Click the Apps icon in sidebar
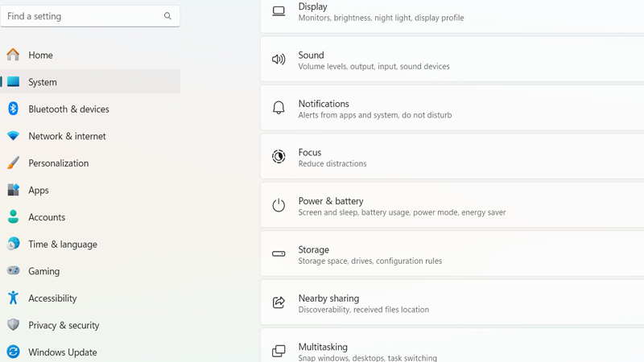 [x=13, y=190]
